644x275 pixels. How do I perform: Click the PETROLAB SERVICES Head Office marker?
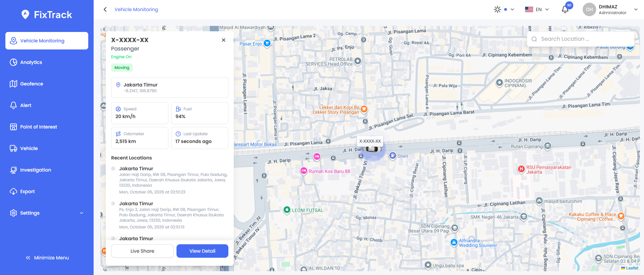click(358, 61)
